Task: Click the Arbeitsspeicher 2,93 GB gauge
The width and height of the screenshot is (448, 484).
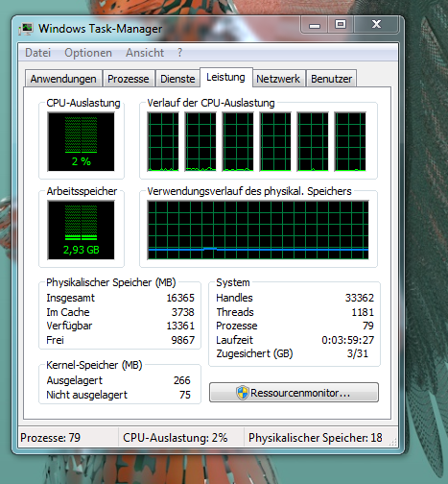Action: (81, 230)
